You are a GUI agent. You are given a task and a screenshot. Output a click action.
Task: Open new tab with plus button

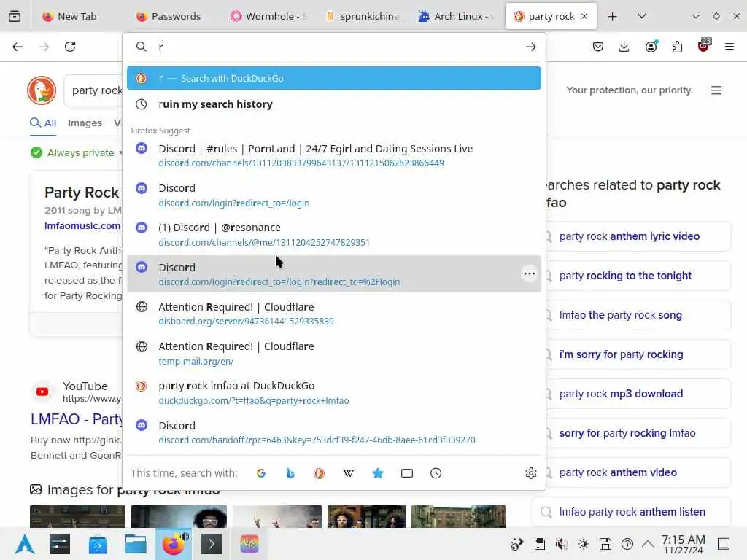pos(613,16)
